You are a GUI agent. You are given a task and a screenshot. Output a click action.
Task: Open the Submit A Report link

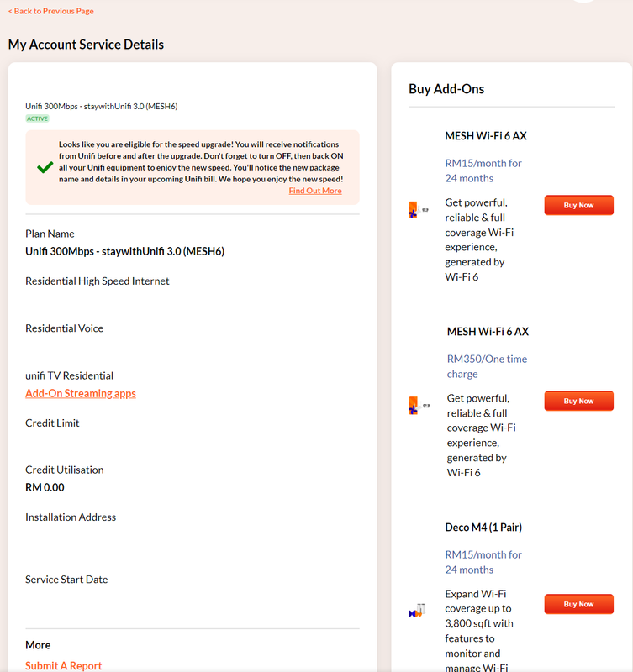(64, 665)
